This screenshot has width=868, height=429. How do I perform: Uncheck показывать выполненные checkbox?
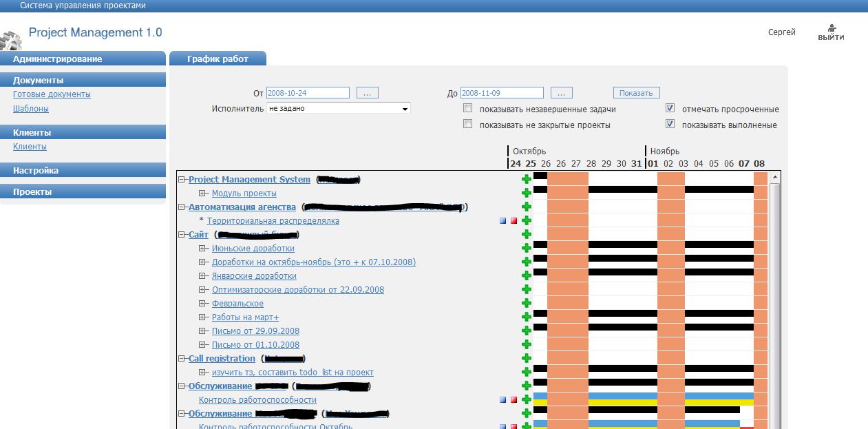(x=670, y=124)
